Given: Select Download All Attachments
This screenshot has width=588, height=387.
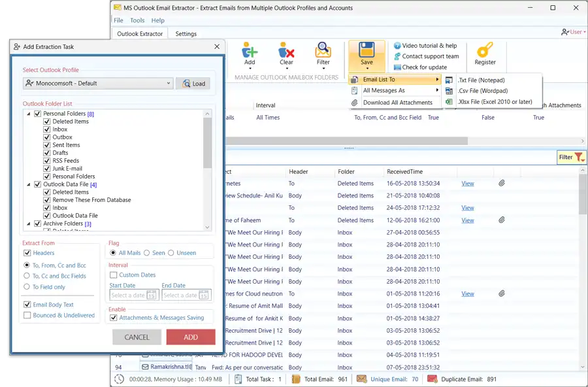Looking at the screenshot, I should (x=395, y=103).
